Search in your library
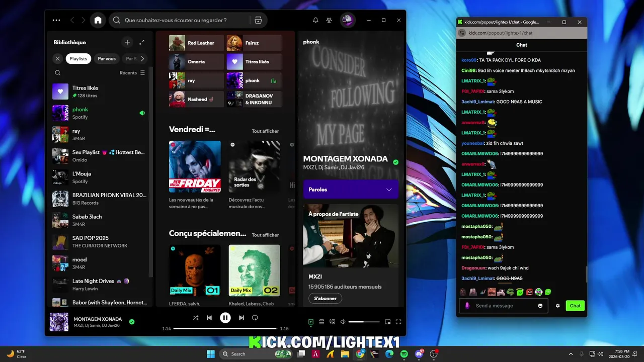This screenshot has width=644, height=362. pos(58,73)
